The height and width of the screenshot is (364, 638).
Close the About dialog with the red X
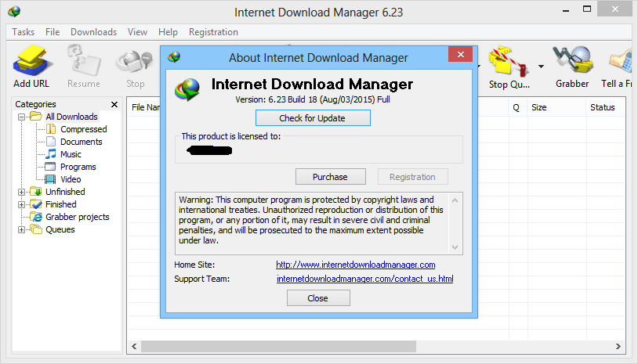460,54
